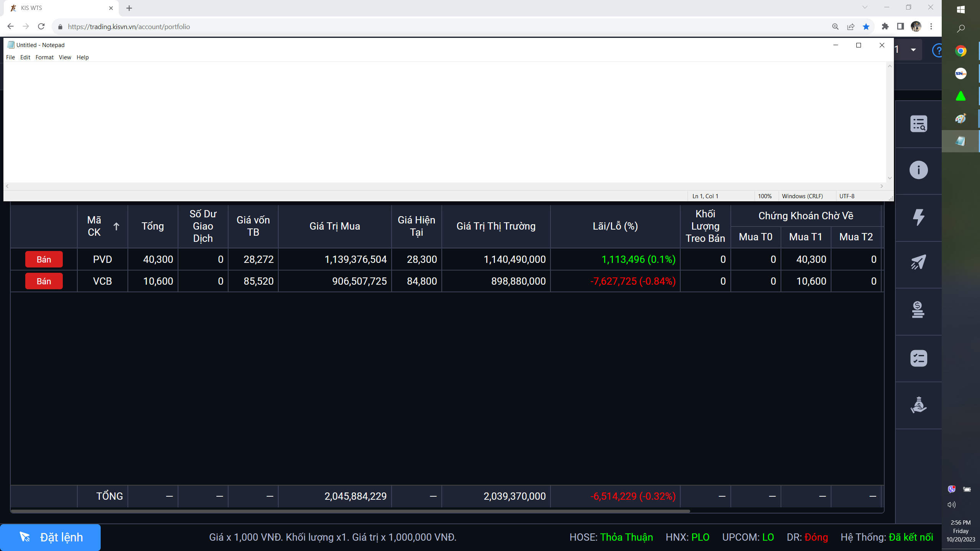The image size is (980, 551).
Task: Open the coin stack money icon
Action: point(918,310)
